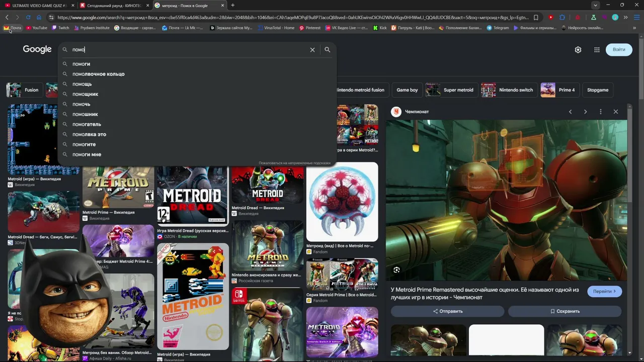644x362 pixels.
Task: Open the YouTube bookmark
Action: tap(37, 28)
